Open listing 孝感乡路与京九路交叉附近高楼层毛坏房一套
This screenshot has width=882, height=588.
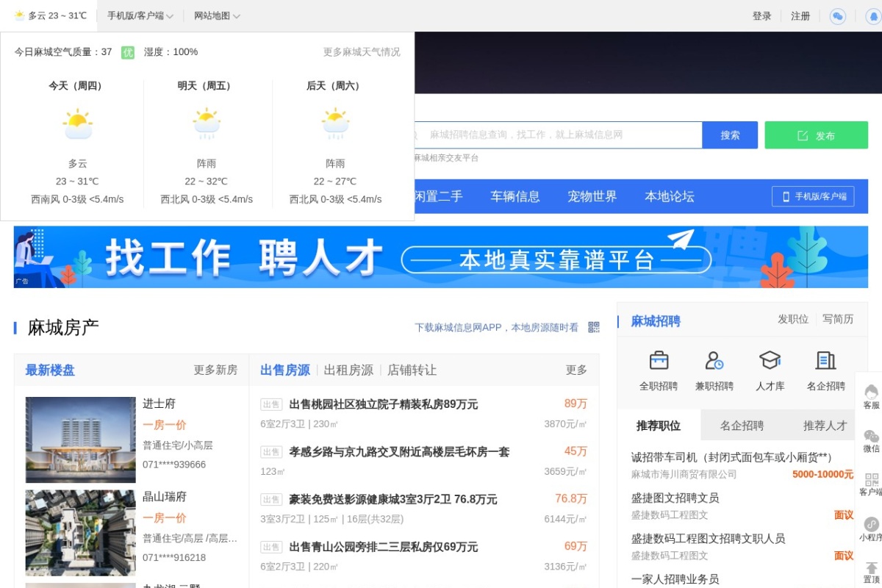coord(399,452)
